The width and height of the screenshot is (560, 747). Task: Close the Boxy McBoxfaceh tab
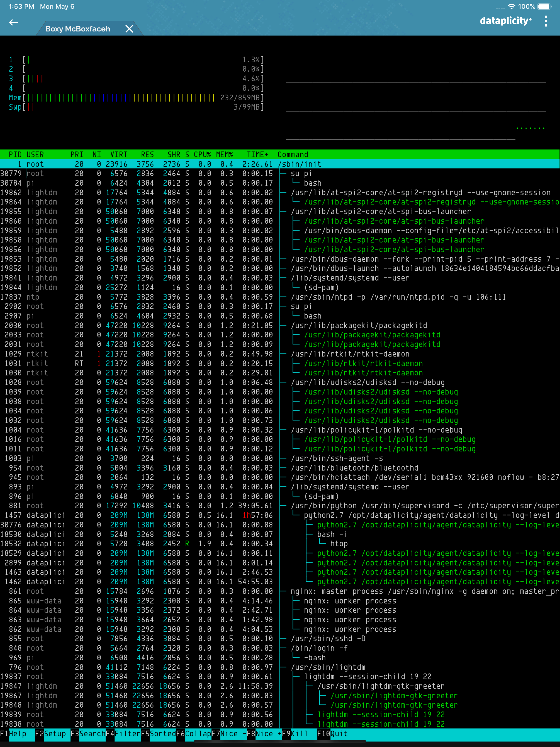pos(129,29)
